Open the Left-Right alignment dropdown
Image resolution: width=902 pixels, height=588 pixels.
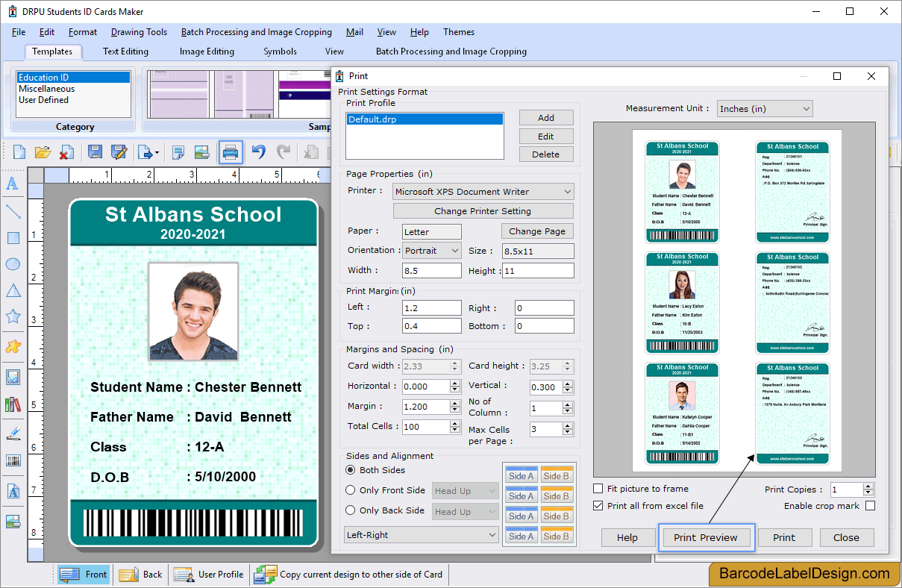pyautogui.click(x=421, y=534)
